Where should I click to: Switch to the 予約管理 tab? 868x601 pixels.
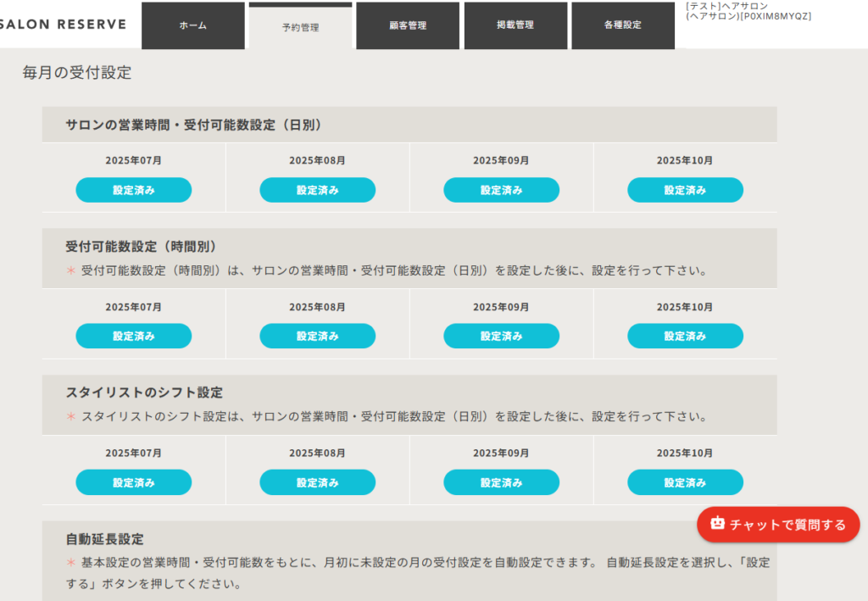tap(300, 27)
